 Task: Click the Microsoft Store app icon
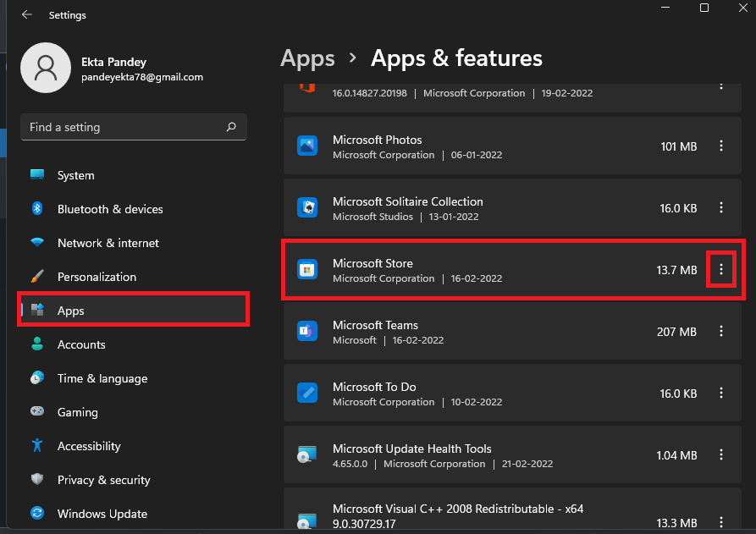tap(306, 270)
